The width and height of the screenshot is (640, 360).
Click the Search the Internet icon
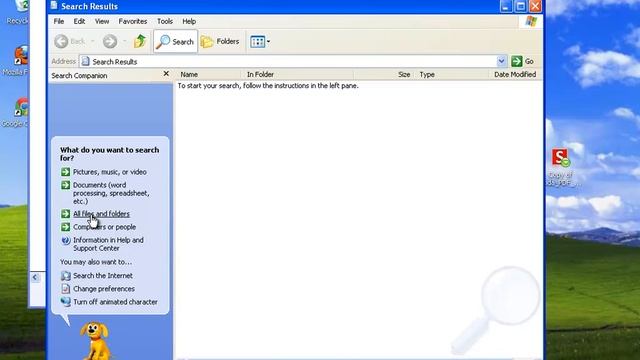tap(65, 276)
